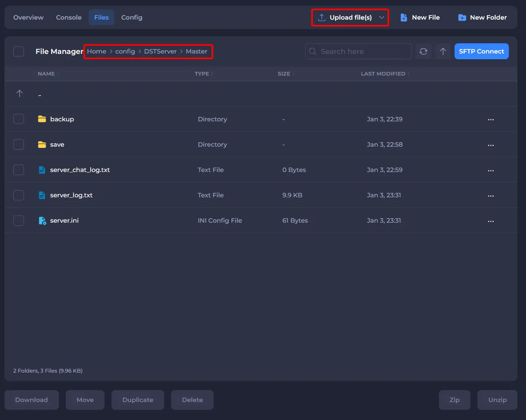
Task: Click into the 'Search here' field
Action: click(x=359, y=51)
